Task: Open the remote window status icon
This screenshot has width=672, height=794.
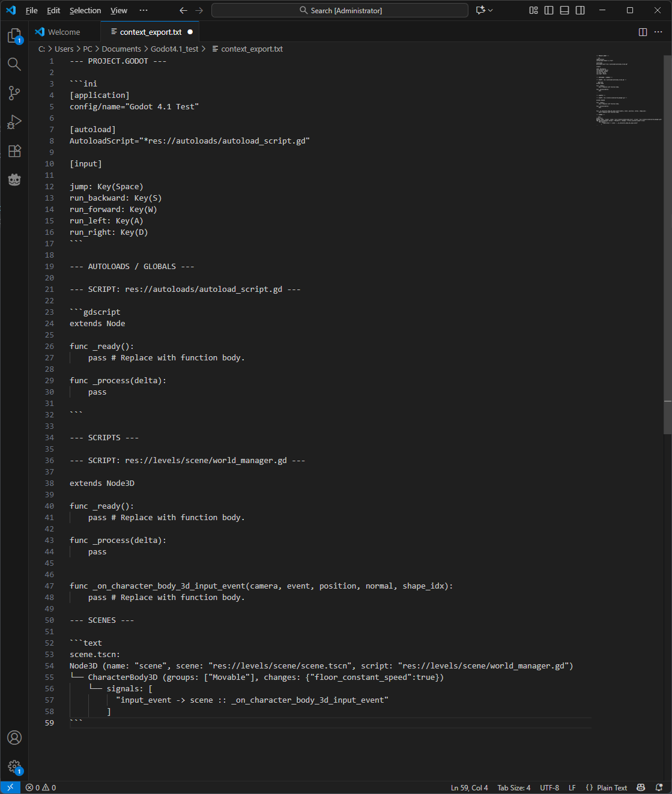Action: point(10,787)
